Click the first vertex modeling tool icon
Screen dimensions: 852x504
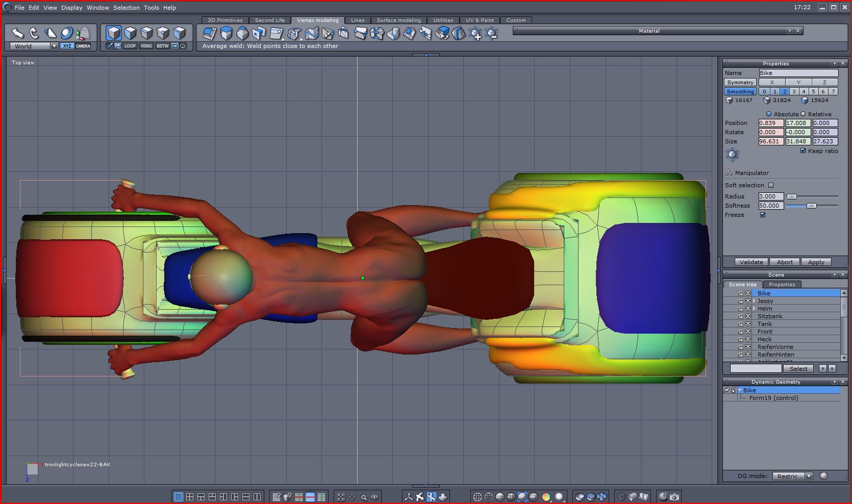[209, 34]
